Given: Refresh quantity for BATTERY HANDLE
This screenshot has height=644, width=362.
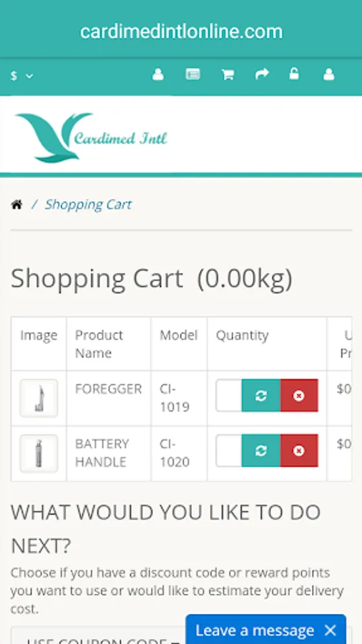Looking at the screenshot, I should click(261, 451).
